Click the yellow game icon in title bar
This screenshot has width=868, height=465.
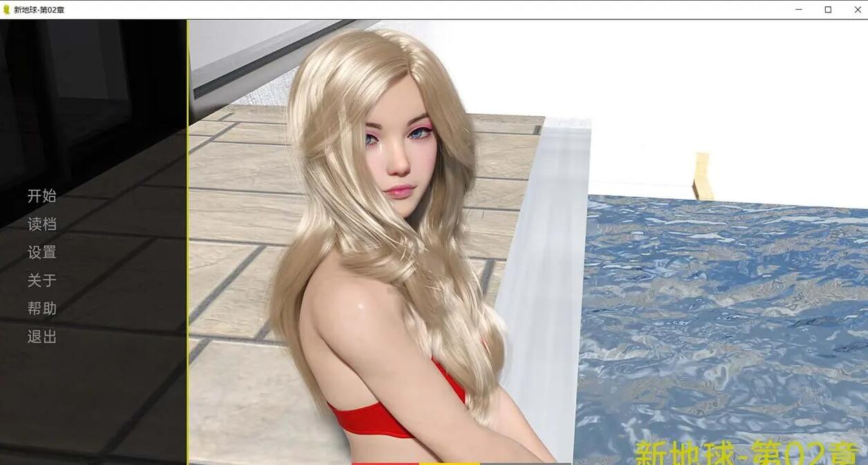pos(7,10)
